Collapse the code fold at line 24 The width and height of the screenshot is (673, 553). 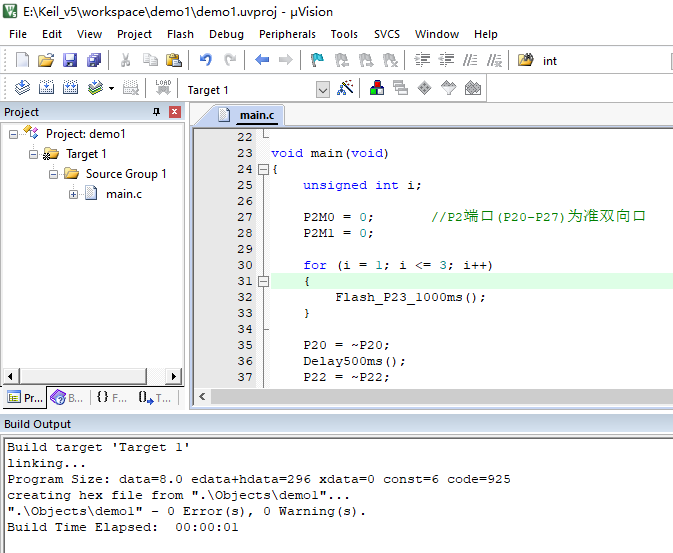coord(263,169)
